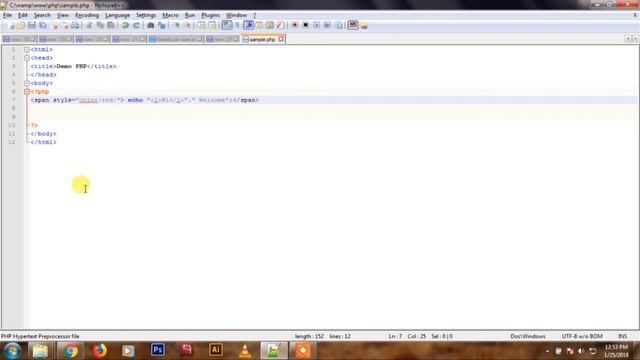The image size is (640, 360).
Task: Close the sample.php tab using its X
Action: point(281,39)
